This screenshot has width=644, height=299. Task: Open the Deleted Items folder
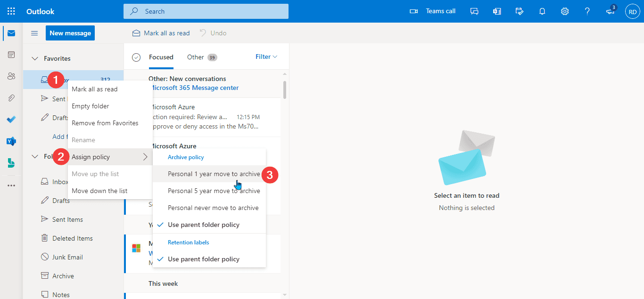pos(73,238)
